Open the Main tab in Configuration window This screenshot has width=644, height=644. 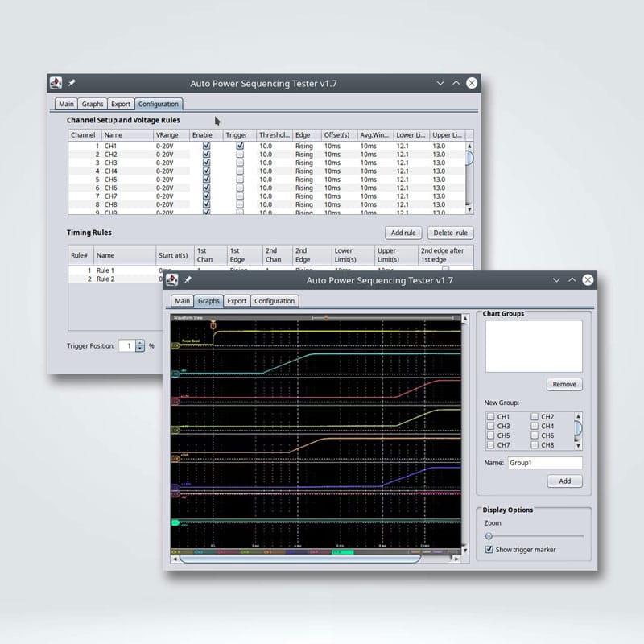(66, 104)
